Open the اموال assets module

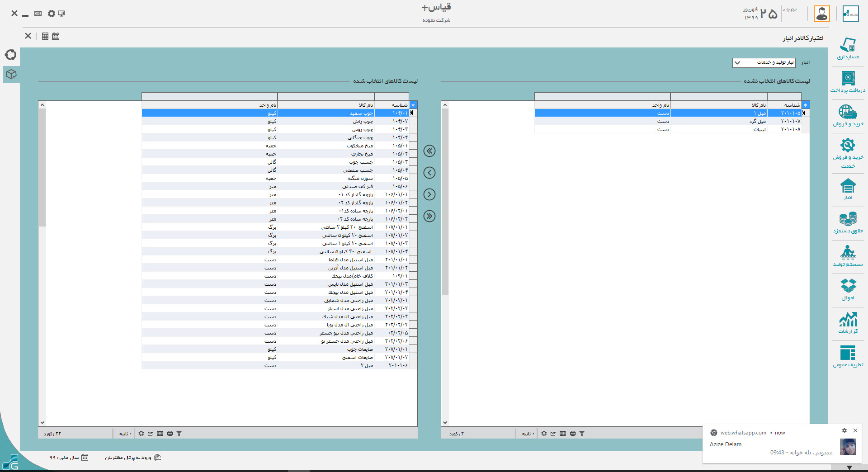[848, 289]
